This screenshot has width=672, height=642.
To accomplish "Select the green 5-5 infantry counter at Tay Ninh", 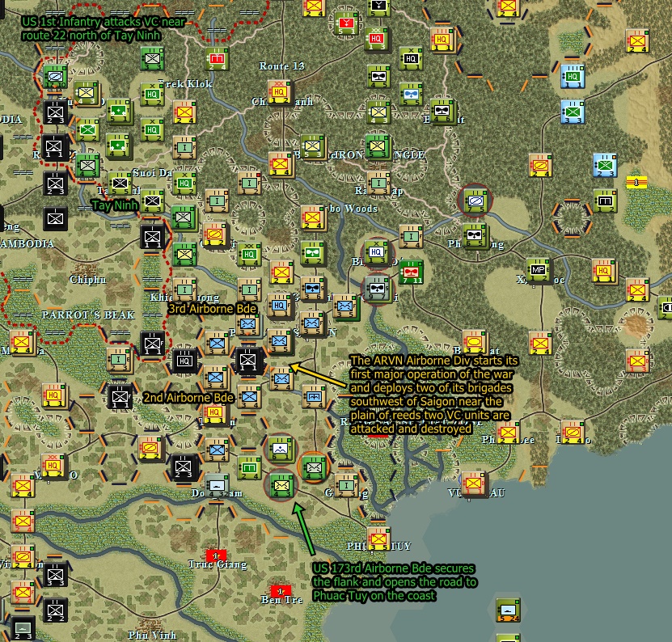I will click(x=120, y=184).
